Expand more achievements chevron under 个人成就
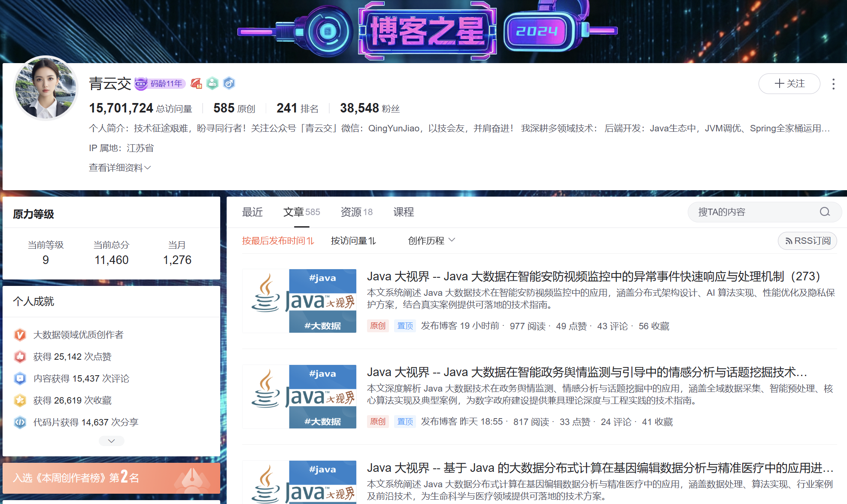Viewport: 847px width, 504px height. coord(111,441)
